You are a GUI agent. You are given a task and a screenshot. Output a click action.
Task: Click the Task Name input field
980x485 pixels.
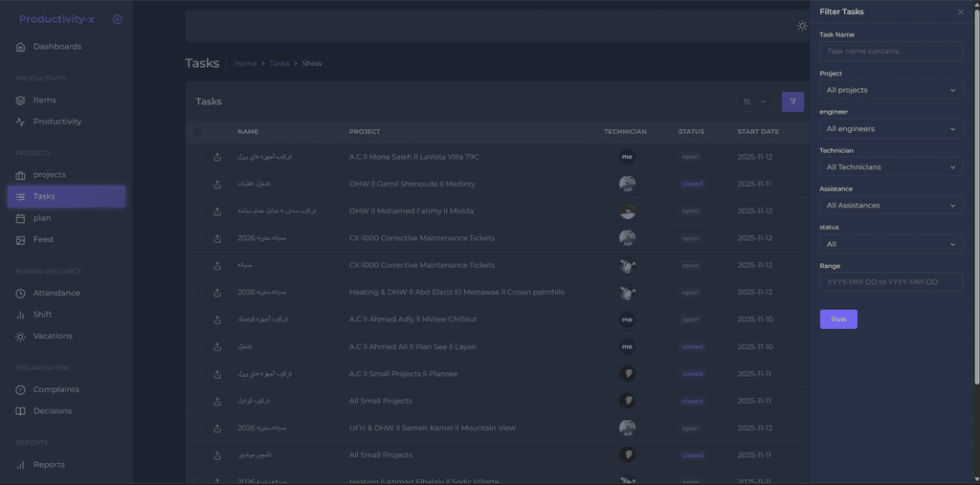(x=890, y=52)
